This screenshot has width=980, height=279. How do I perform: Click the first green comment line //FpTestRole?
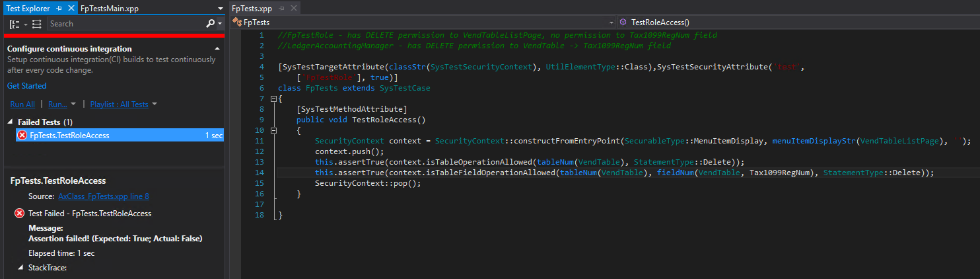497,35
